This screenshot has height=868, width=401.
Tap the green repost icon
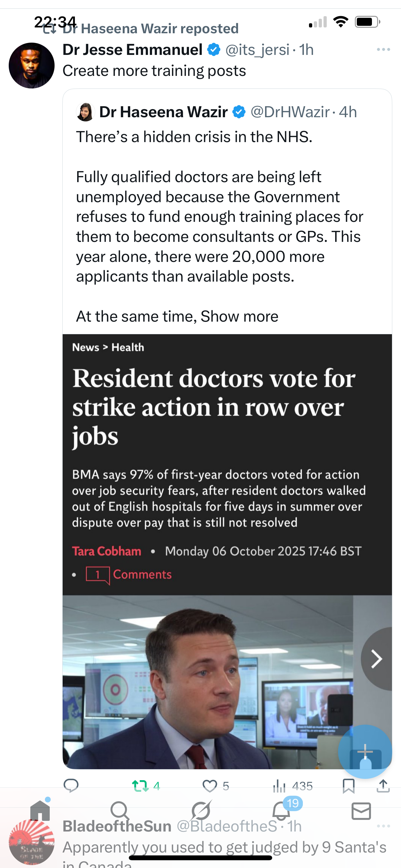[x=140, y=786]
